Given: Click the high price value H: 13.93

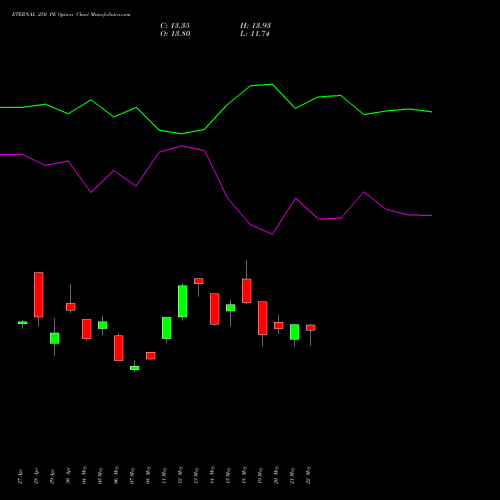Looking at the screenshot, I should pos(255,26).
